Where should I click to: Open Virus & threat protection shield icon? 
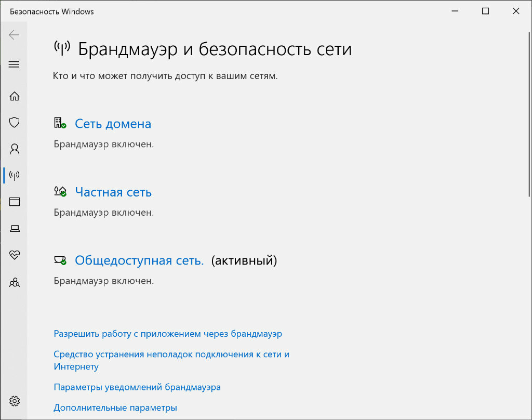pos(14,122)
